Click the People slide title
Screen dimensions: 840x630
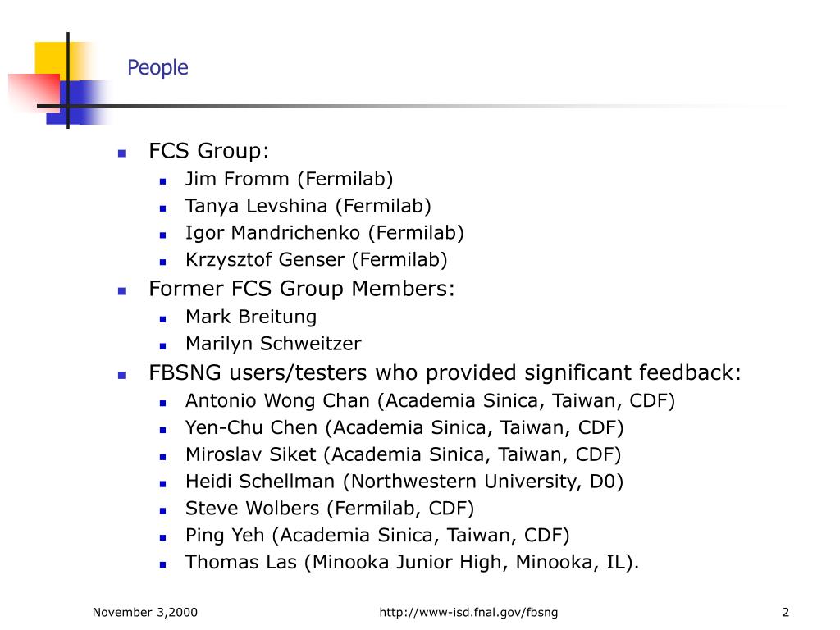pos(157,68)
